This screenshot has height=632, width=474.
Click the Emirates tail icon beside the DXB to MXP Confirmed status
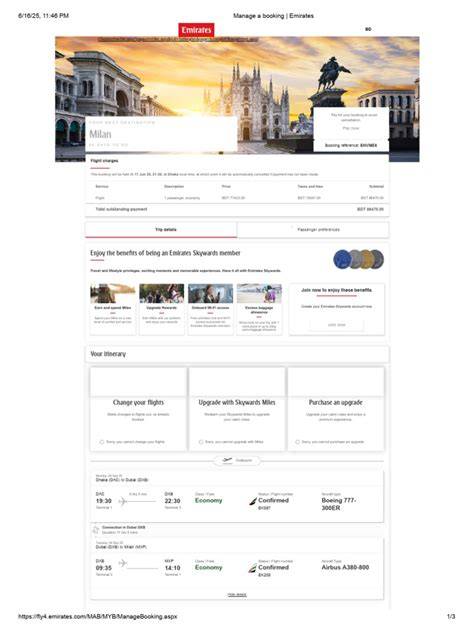252,568
